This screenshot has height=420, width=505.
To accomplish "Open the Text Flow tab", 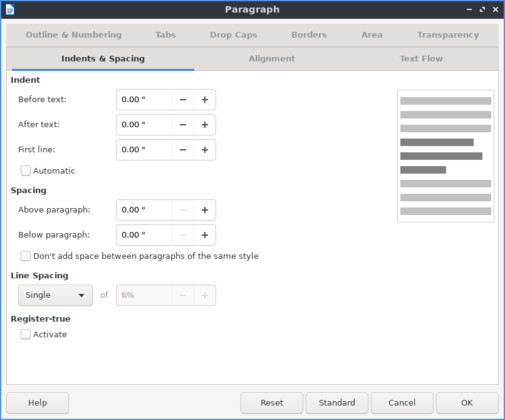I will coord(421,59).
